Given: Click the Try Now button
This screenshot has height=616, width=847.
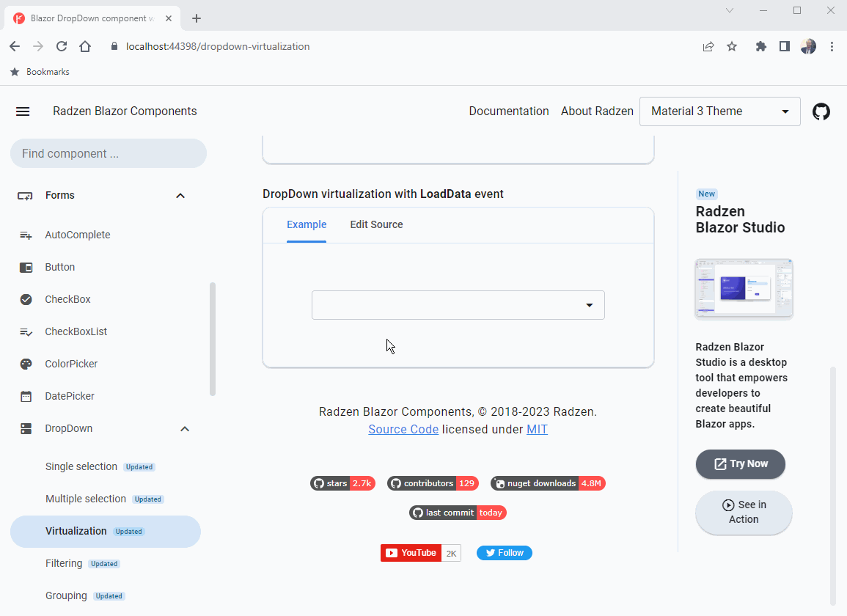Looking at the screenshot, I should [x=740, y=464].
